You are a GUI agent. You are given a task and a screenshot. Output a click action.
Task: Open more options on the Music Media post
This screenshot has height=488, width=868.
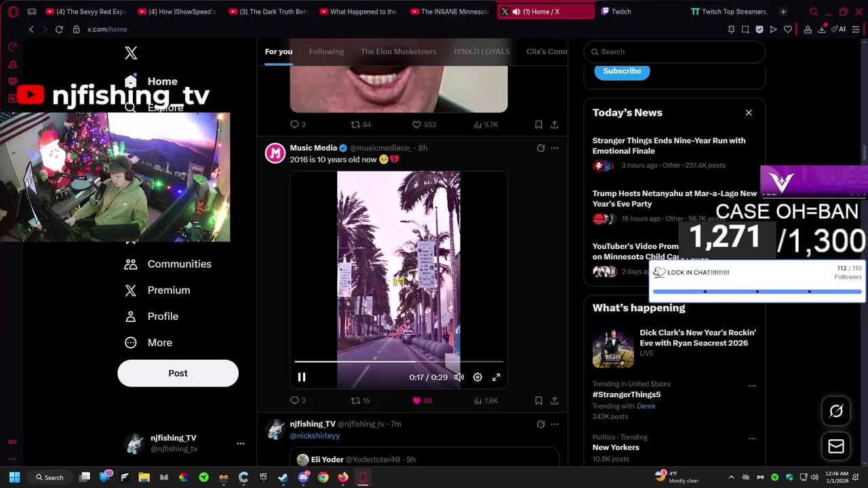555,148
